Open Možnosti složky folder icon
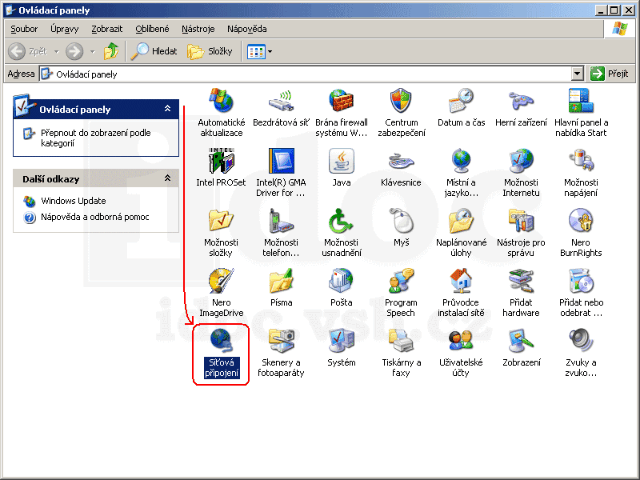This screenshot has width=640, height=480. point(221,221)
